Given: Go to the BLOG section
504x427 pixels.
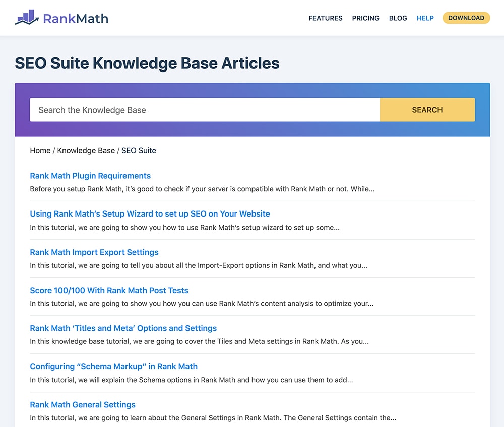Looking at the screenshot, I should (x=398, y=18).
